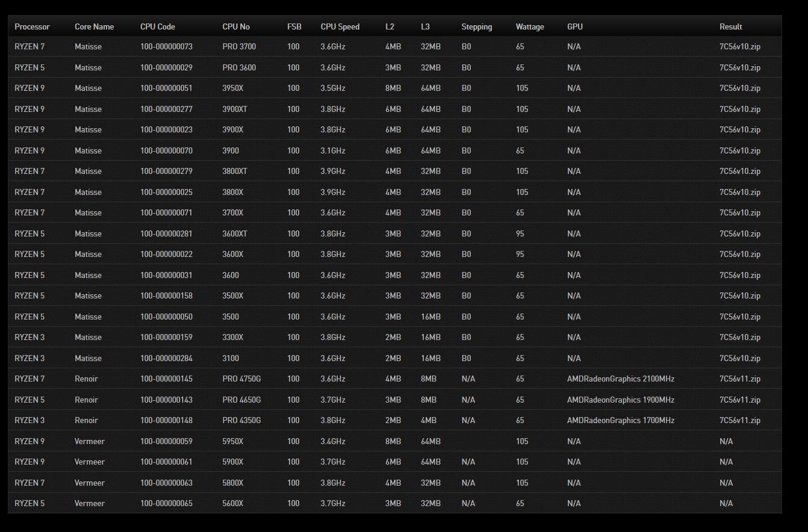Click the CPU Speed column header
808x532 pixels.
[x=340, y=26]
